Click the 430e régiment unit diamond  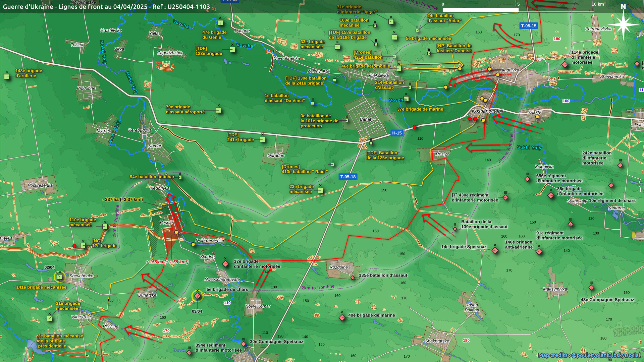tap(505, 197)
